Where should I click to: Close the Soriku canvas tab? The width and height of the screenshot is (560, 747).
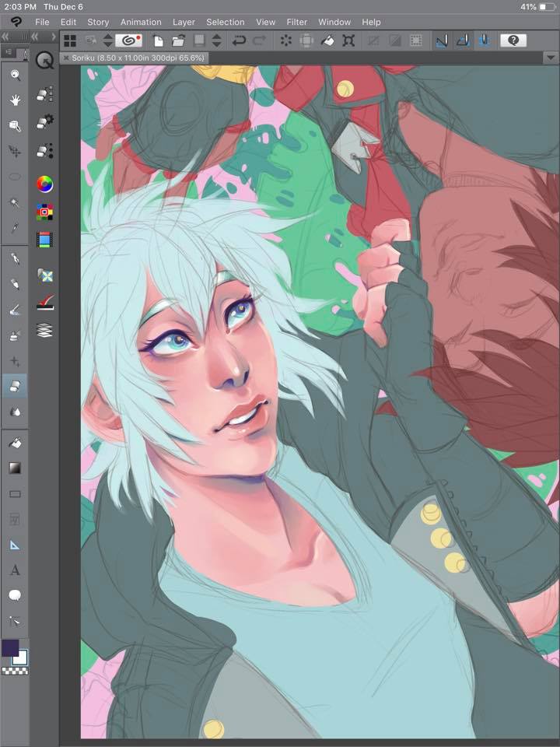pyautogui.click(x=66, y=58)
